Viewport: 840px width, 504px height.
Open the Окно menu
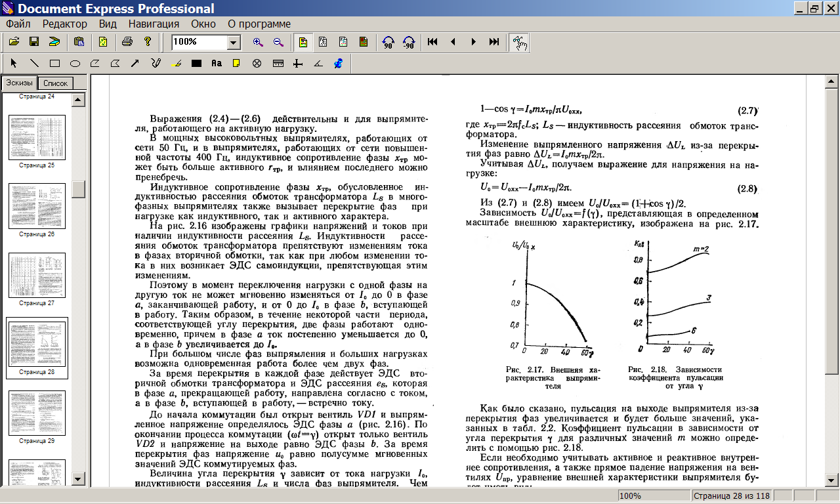tap(203, 24)
